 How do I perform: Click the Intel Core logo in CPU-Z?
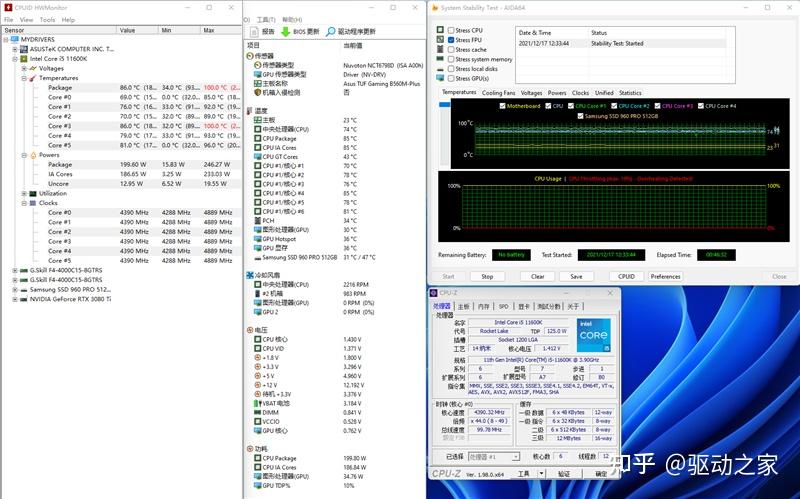coord(593,335)
